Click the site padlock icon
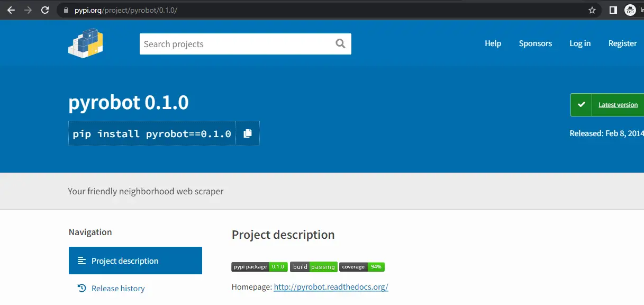The height and width of the screenshot is (305, 644). (x=66, y=10)
